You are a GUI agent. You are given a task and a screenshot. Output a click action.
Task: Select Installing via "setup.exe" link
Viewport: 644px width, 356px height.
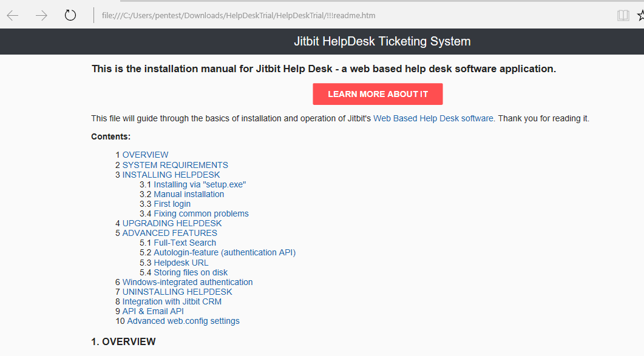[x=200, y=184]
